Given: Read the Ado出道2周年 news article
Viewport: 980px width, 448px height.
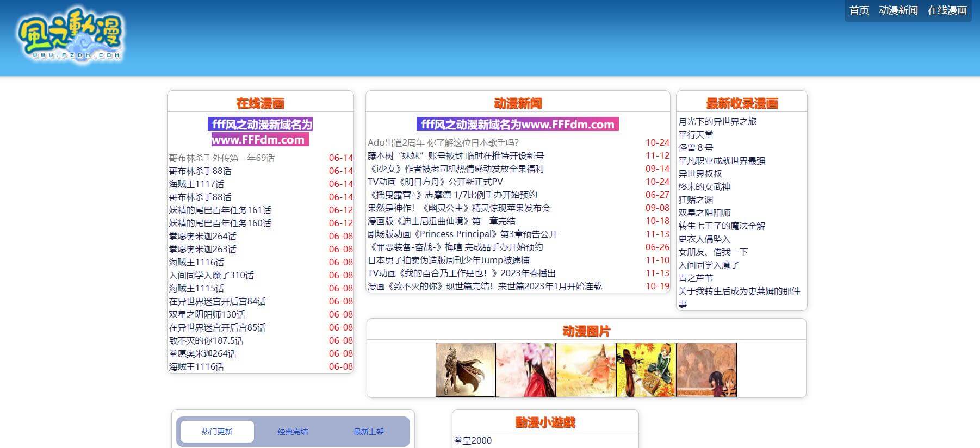Looking at the screenshot, I should [443, 142].
